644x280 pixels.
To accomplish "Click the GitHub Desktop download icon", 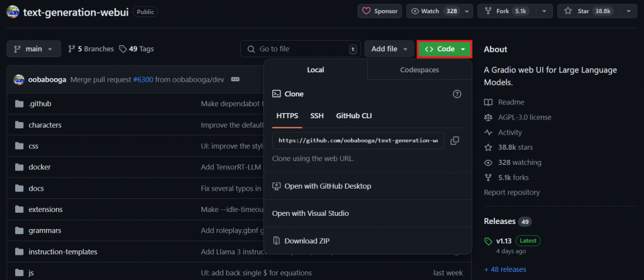I will click(x=277, y=186).
